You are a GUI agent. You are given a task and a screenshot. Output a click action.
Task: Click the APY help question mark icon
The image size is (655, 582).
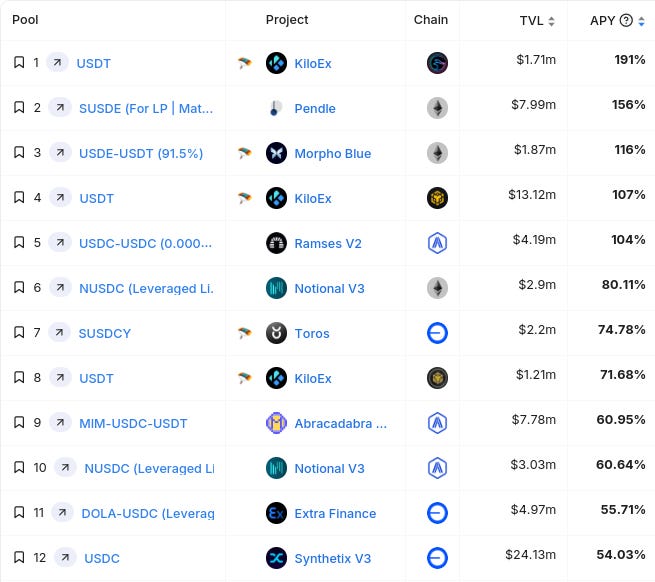626,20
